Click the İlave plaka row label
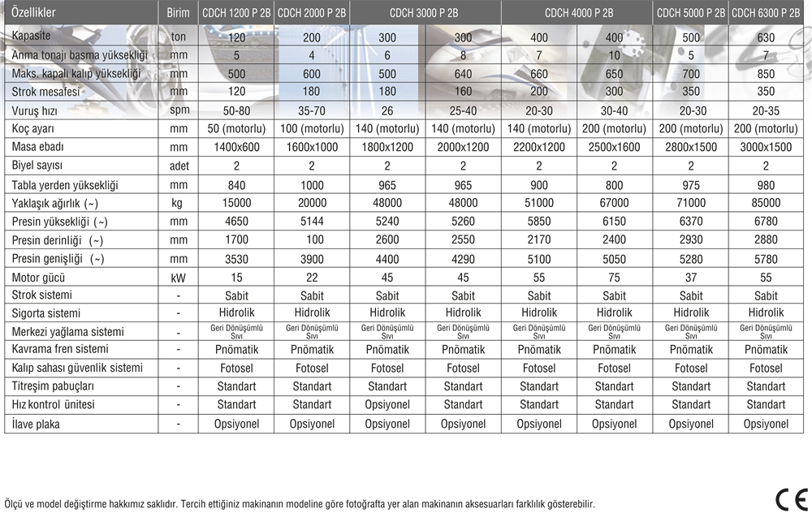This screenshot has width=812, height=513. 36,424
